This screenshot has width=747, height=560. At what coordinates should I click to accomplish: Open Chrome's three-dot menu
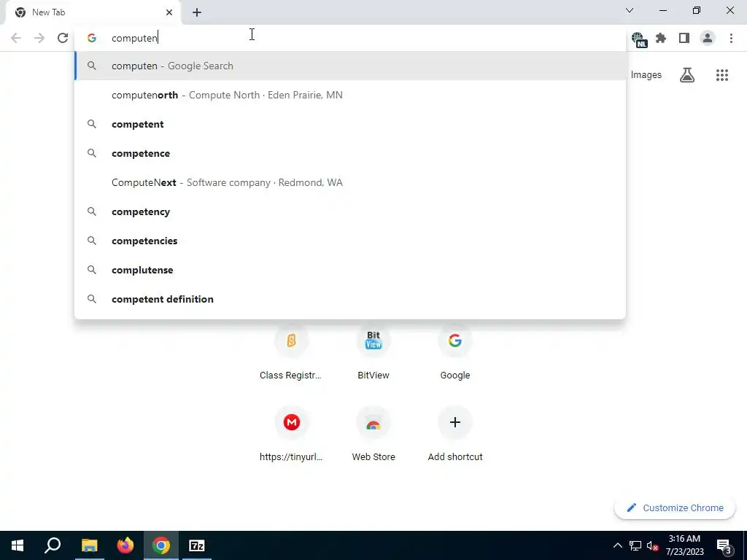tap(731, 38)
